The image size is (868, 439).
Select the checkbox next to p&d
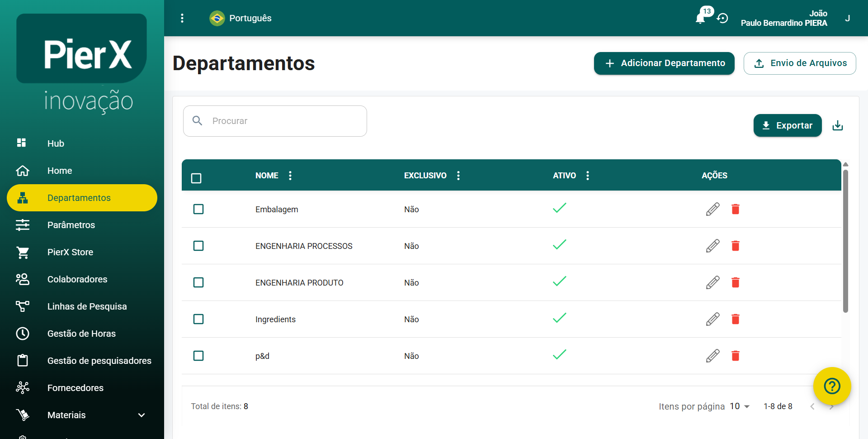pos(198,356)
